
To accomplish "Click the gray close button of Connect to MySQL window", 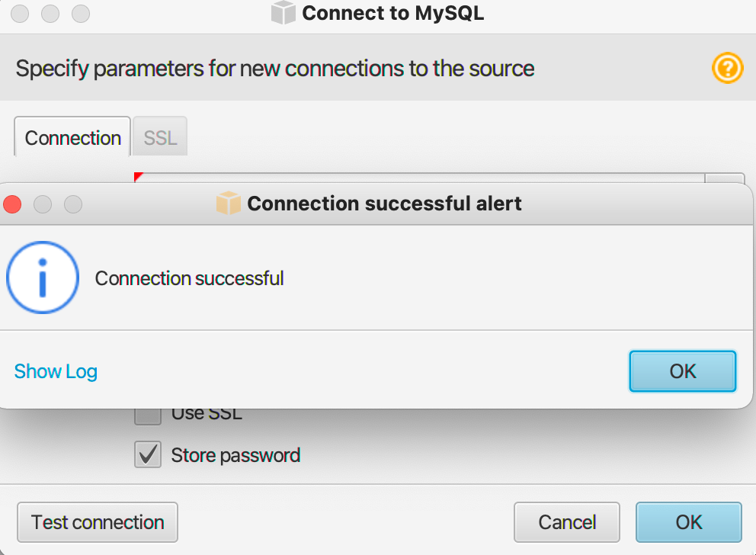I will point(20,14).
